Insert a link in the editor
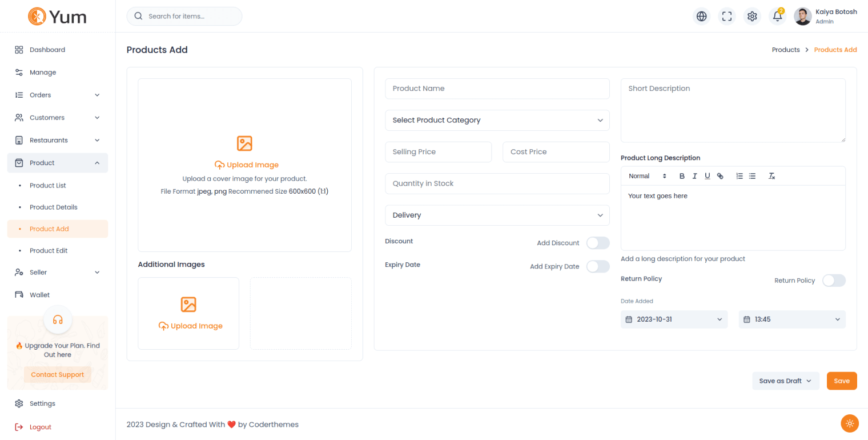The height and width of the screenshot is (440, 868). tap(720, 176)
